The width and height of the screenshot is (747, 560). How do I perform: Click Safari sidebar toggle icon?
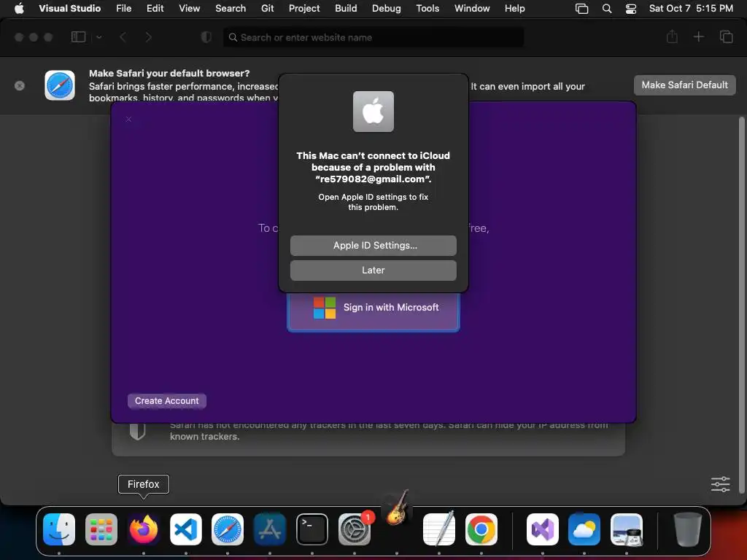(78, 37)
